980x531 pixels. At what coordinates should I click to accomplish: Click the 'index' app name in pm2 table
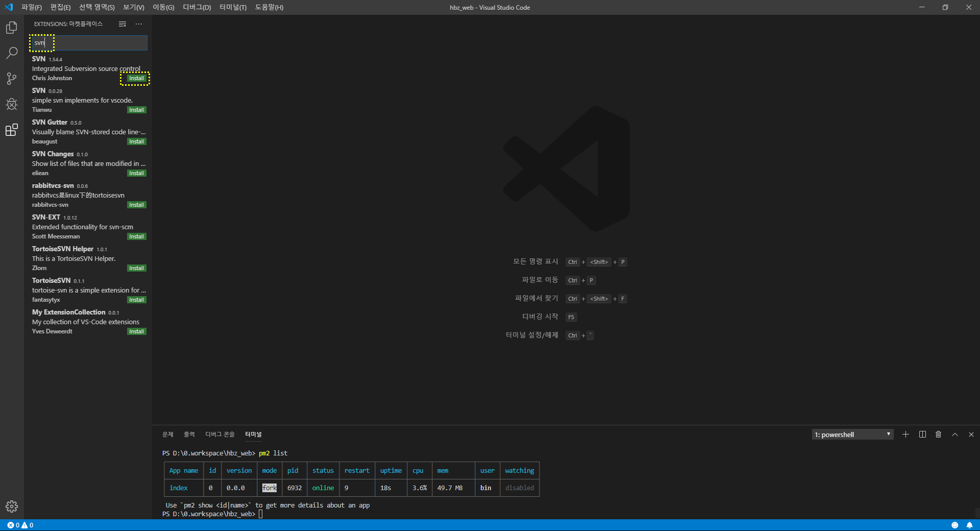pyautogui.click(x=178, y=488)
